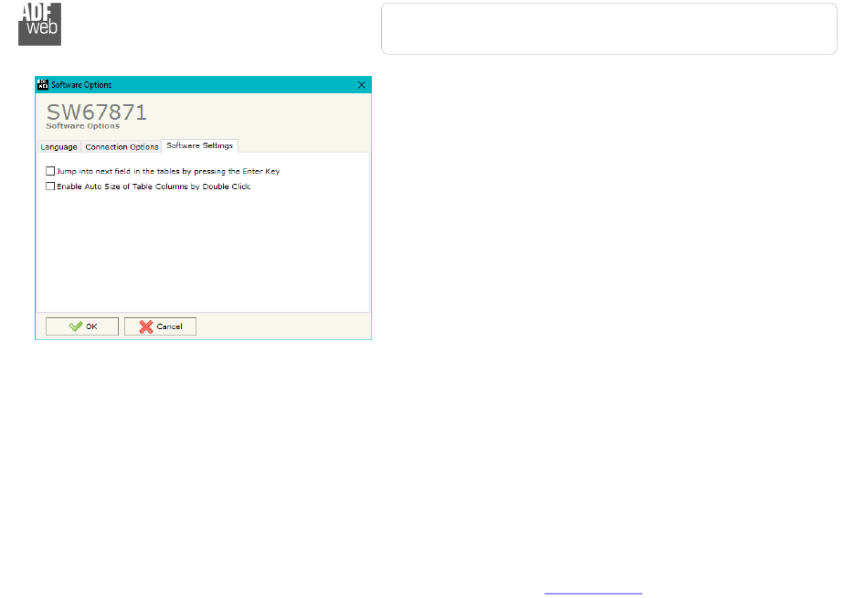The height and width of the screenshot is (598, 868).
Task: Click the green checkmark icon on OK
Action: coord(75,326)
